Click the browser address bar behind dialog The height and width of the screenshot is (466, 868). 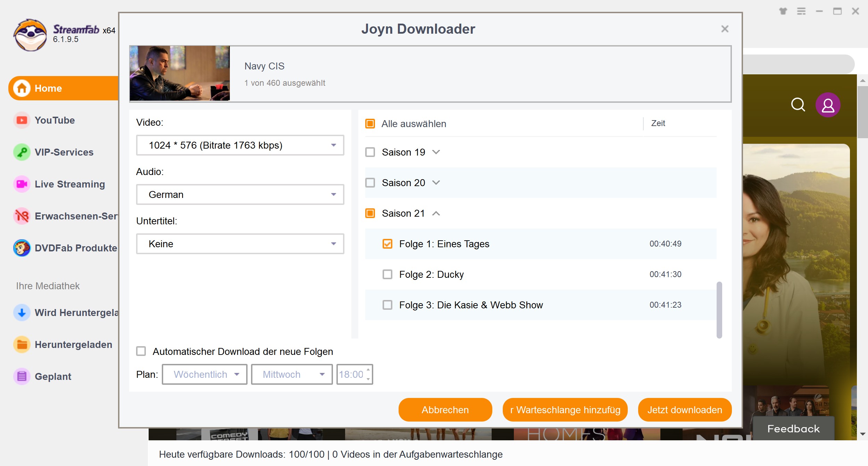tap(798, 64)
